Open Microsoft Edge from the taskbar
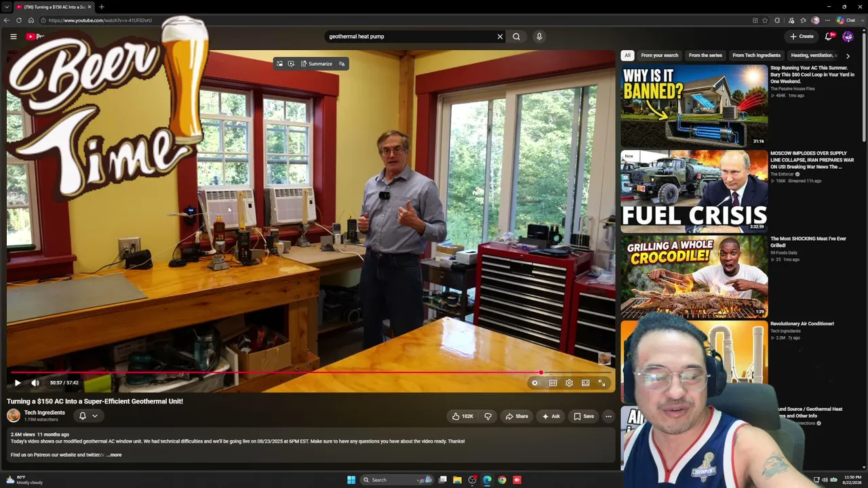This screenshot has width=868, height=488. tap(487, 480)
